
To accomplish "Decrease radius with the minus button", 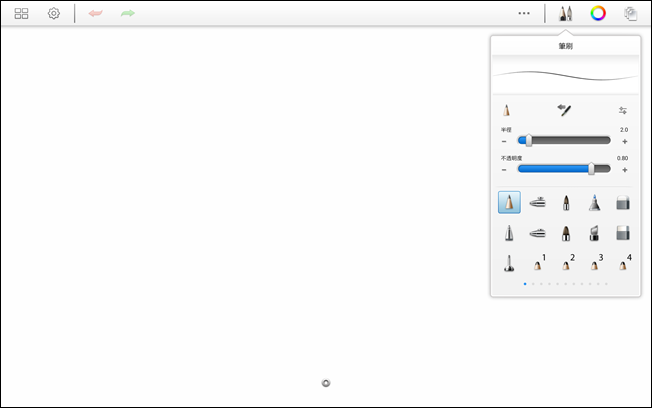I will click(x=504, y=141).
